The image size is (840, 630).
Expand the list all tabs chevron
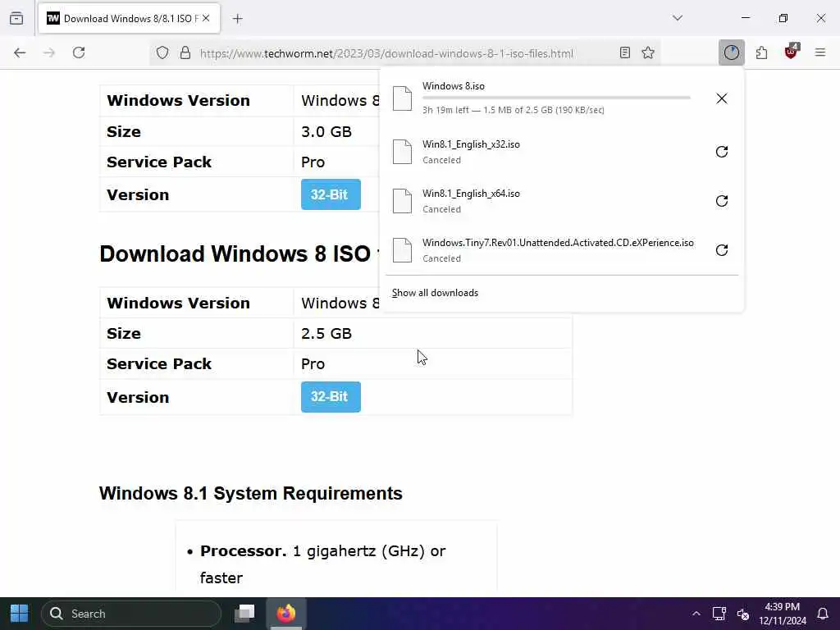pos(678,18)
